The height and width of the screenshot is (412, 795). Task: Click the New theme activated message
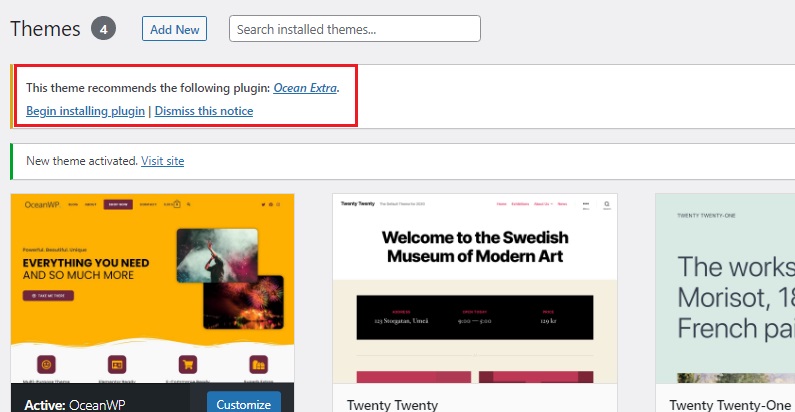(x=82, y=161)
